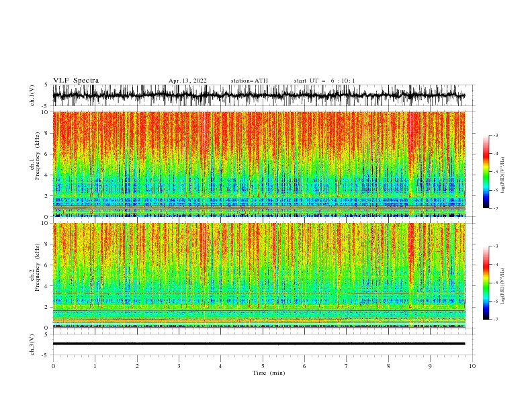The height and width of the screenshot is (411, 532).
Task: Click the 'VLF Spectra' title text
Action: coord(76,81)
